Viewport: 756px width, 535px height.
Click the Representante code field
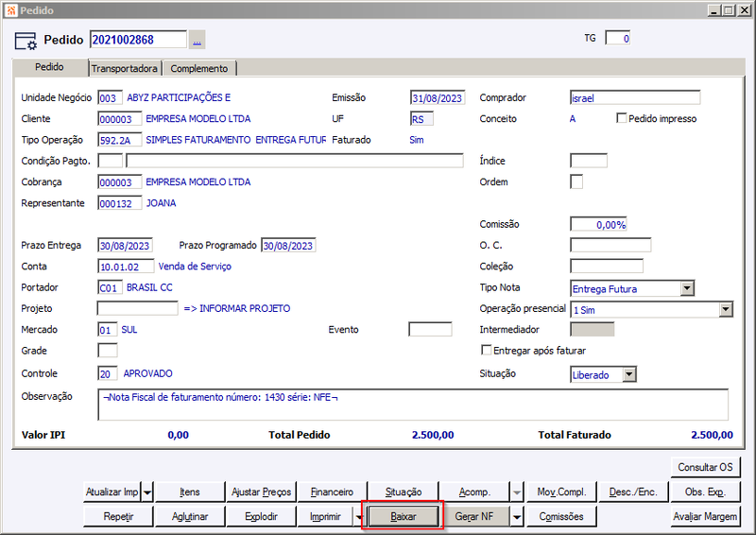click(x=120, y=203)
